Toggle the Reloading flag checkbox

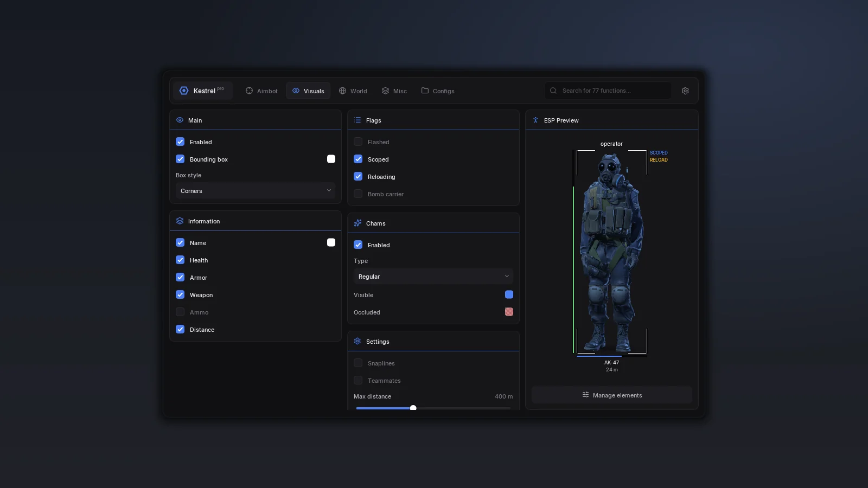point(358,176)
